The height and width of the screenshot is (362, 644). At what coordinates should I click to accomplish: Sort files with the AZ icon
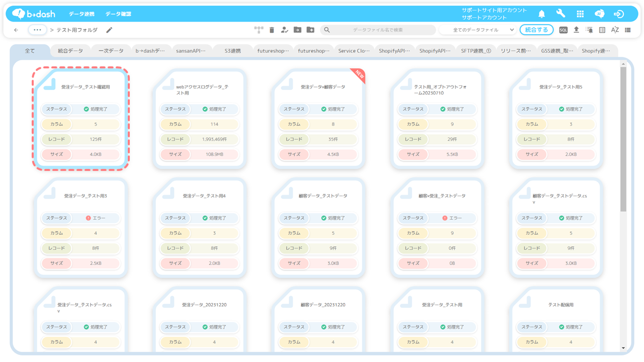click(615, 30)
